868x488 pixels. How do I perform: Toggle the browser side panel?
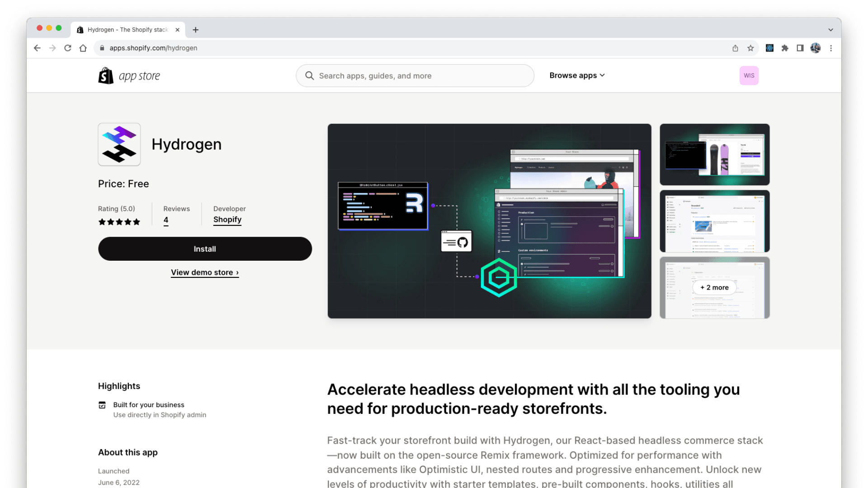pos(800,48)
